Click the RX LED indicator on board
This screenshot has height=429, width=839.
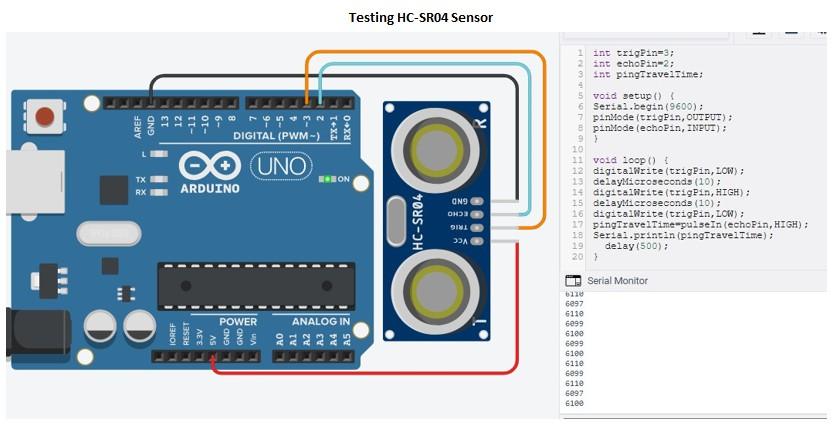159,193
